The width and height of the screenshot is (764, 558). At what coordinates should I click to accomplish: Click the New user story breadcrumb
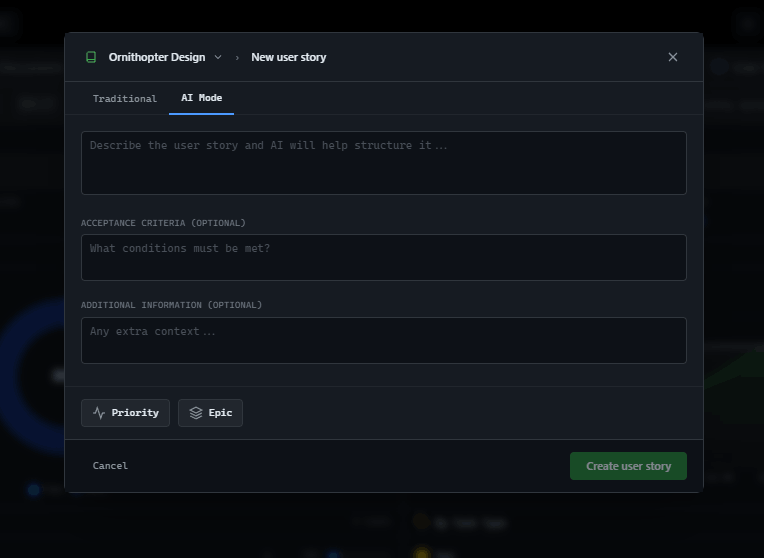coord(288,57)
